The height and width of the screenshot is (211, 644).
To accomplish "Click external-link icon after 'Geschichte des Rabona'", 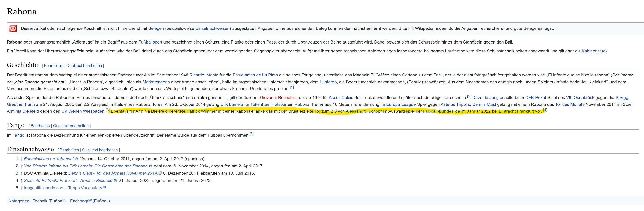I will point(151,166).
